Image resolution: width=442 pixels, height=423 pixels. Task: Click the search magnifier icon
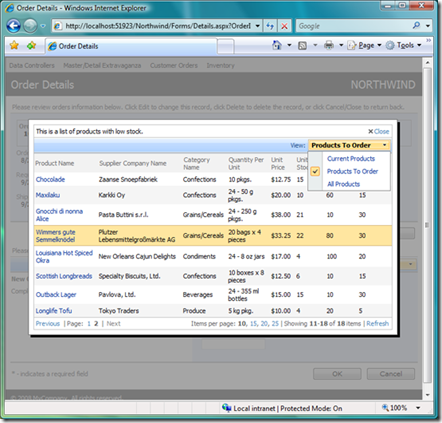[x=416, y=25]
